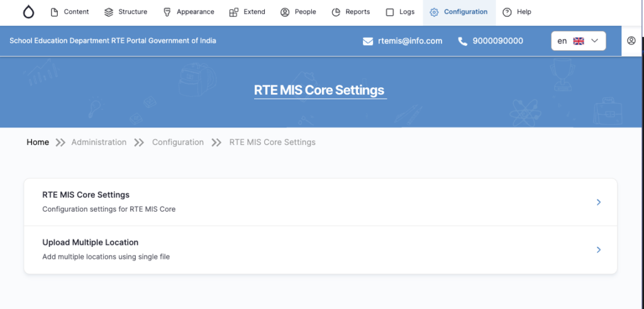Open the Content admin menu
644x309 pixels.
(x=69, y=12)
